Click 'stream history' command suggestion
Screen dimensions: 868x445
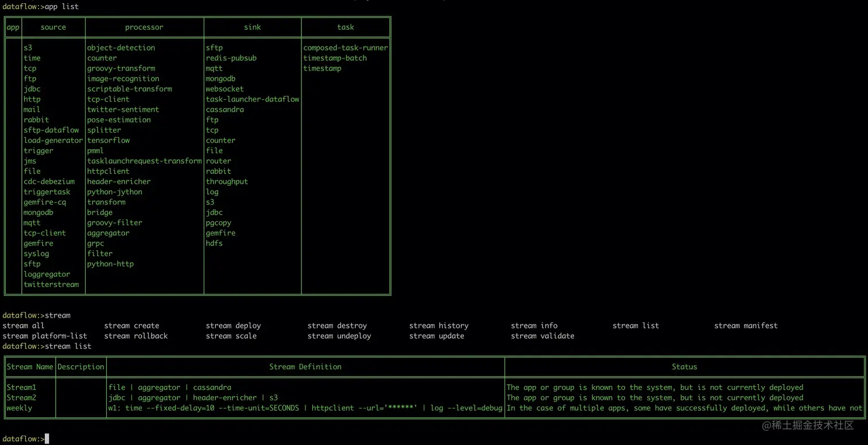(x=439, y=326)
